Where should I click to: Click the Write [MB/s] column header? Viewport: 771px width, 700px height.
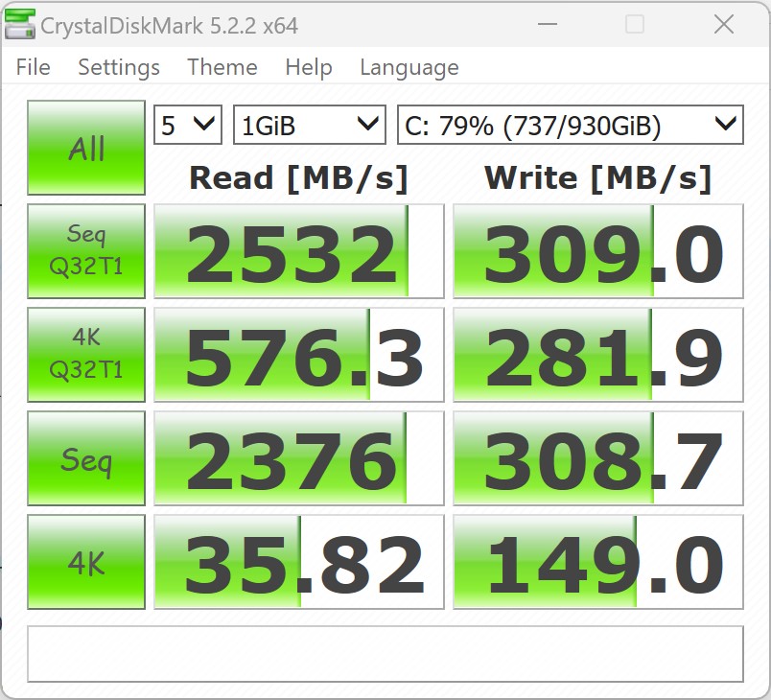coord(598,178)
